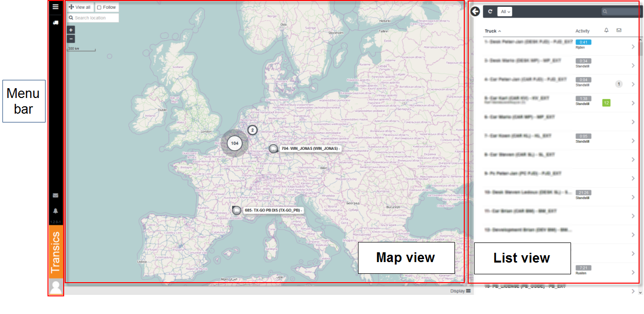
Task: Refresh the truck list
Action: (x=490, y=11)
